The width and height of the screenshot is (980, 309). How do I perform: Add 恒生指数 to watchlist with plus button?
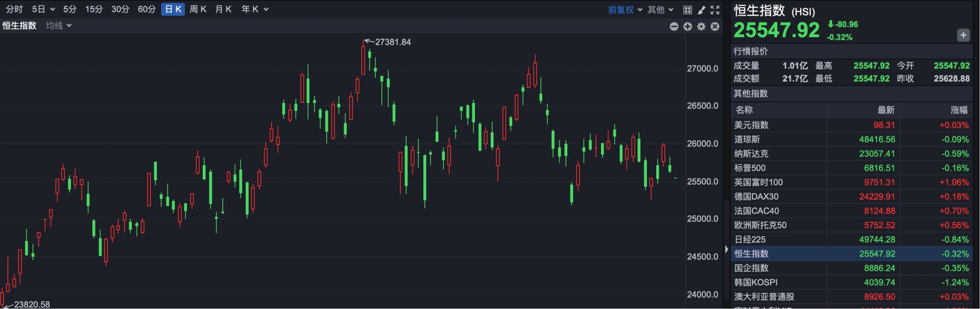coord(963,35)
